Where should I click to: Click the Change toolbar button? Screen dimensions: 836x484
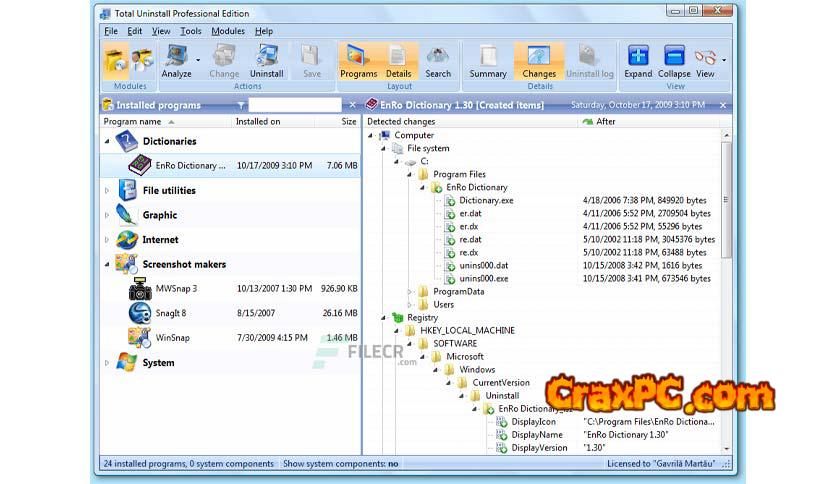click(x=224, y=61)
